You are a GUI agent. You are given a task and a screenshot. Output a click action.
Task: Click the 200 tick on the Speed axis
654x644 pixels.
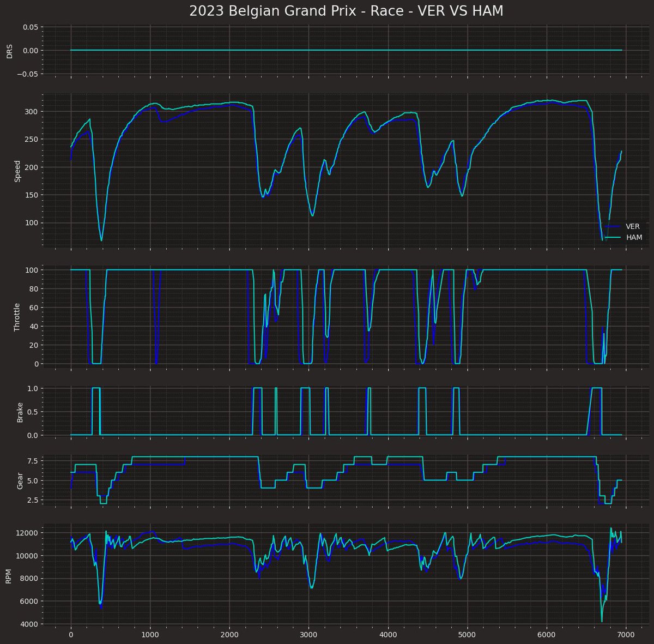(x=31, y=167)
